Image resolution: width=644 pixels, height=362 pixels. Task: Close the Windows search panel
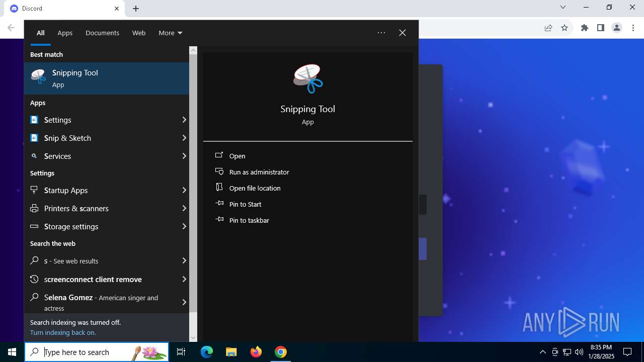tap(403, 33)
